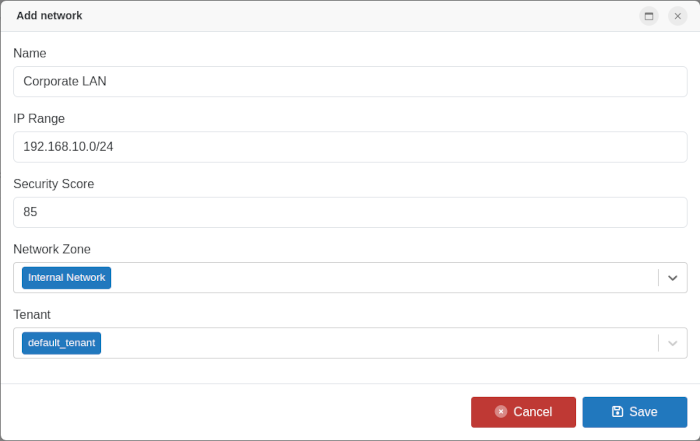Expand the Tenant dropdown chevron
Image resolution: width=700 pixels, height=441 pixels.
pyautogui.click(x=673, y=343)
